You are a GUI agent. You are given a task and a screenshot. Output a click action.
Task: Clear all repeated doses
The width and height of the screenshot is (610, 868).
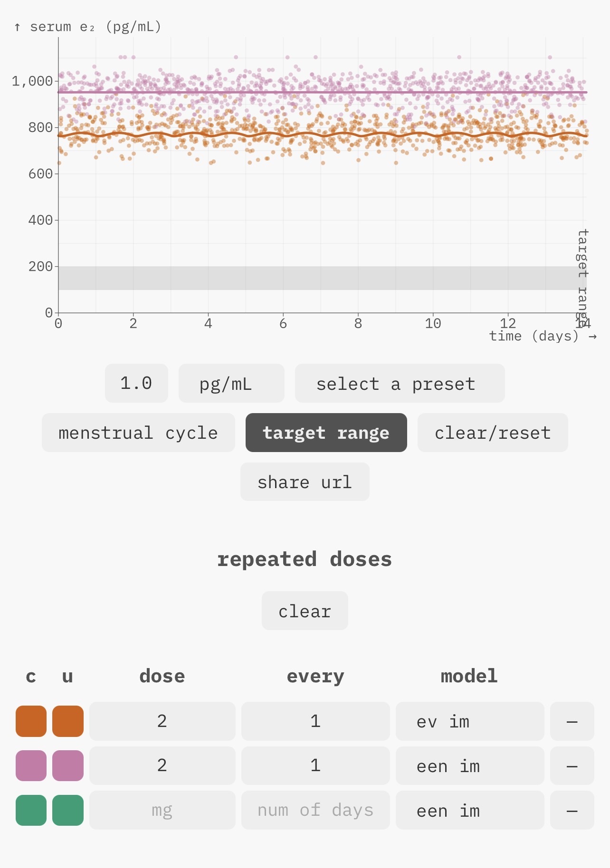(305, 611)
